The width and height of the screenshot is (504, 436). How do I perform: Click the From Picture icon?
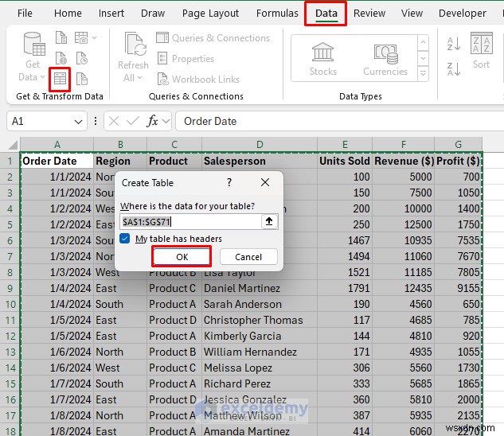[x=81, y=37]
